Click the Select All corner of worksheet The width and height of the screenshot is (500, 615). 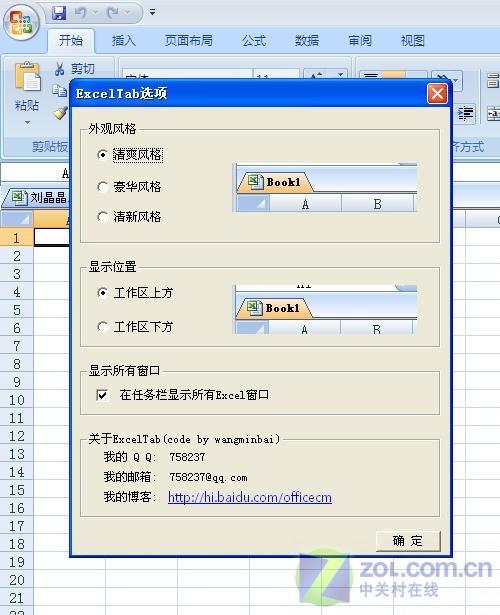[16, 219]
